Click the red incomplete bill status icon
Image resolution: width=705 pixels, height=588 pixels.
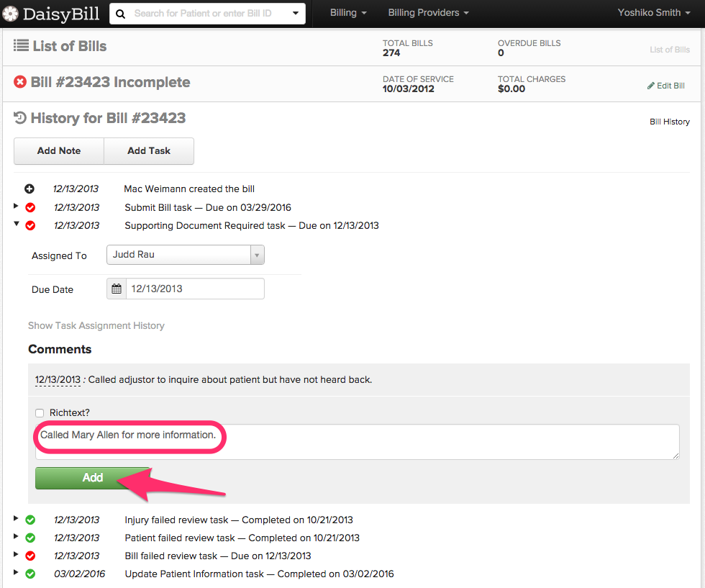[20, 82]
